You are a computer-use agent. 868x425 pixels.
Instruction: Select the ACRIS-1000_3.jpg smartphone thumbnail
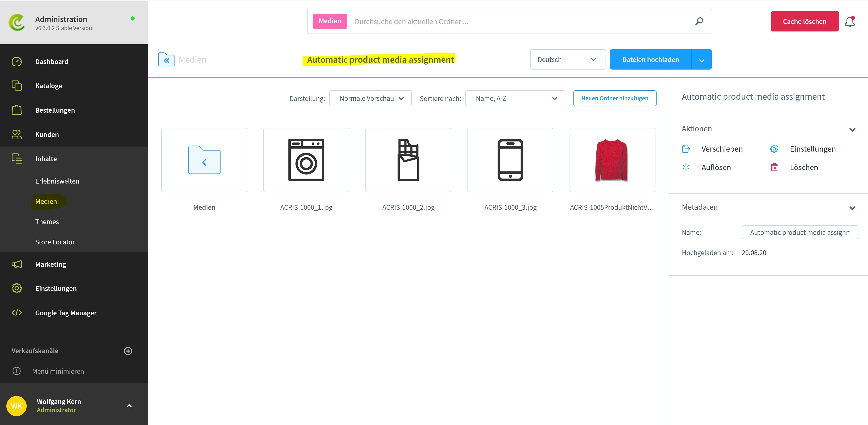pos(510,160)
